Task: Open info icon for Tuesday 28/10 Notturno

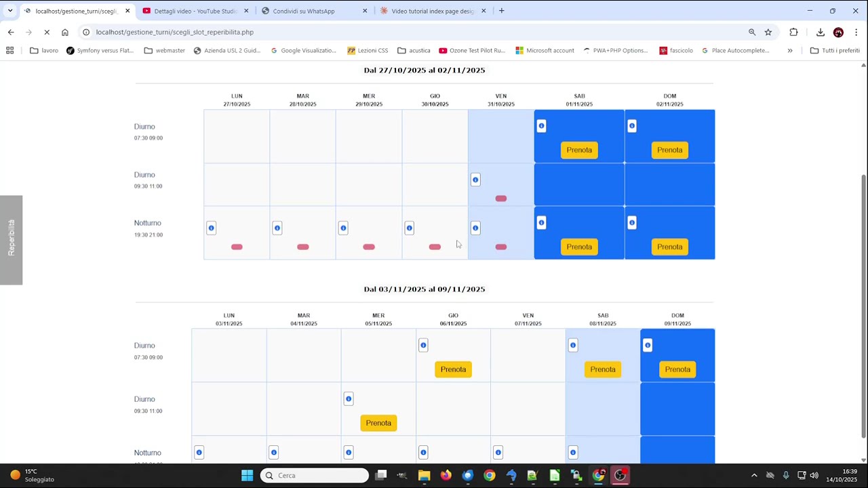Action: (277, 228)
